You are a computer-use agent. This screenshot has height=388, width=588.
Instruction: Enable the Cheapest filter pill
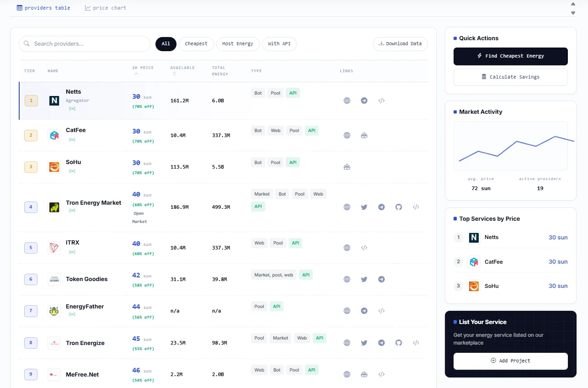[x=196, y=44]
